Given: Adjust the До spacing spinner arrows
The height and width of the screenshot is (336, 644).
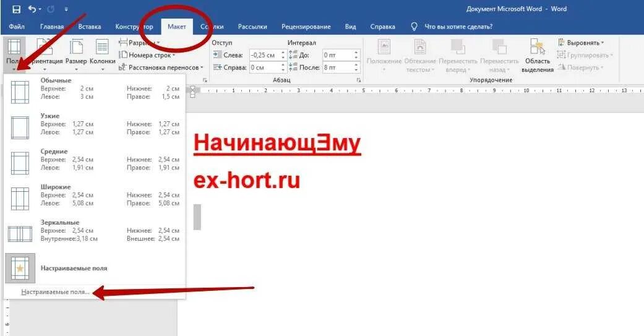Looking at the screenshot, I should point(356,55).
